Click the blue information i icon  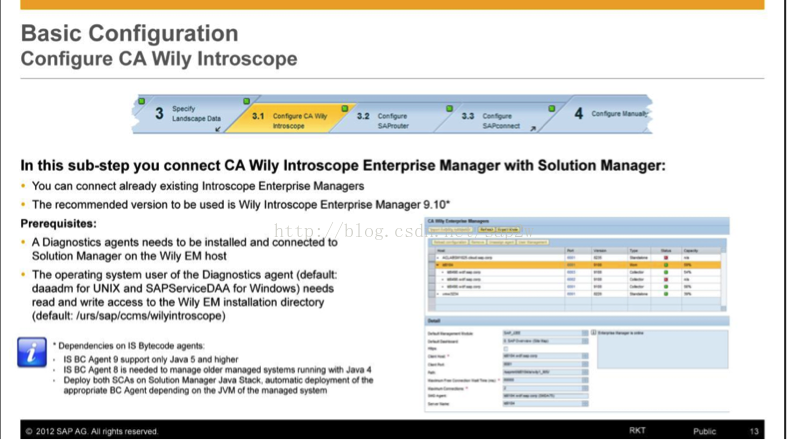click(32, 352)
